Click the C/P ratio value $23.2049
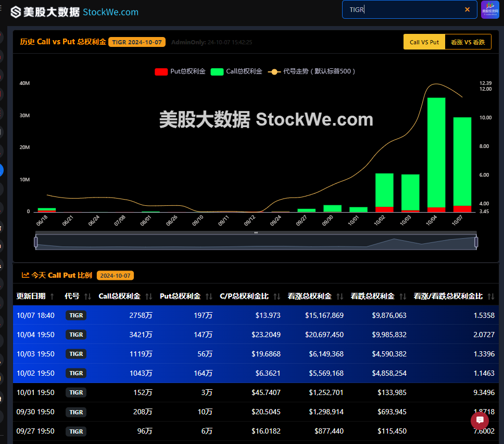 pos(266,335)
